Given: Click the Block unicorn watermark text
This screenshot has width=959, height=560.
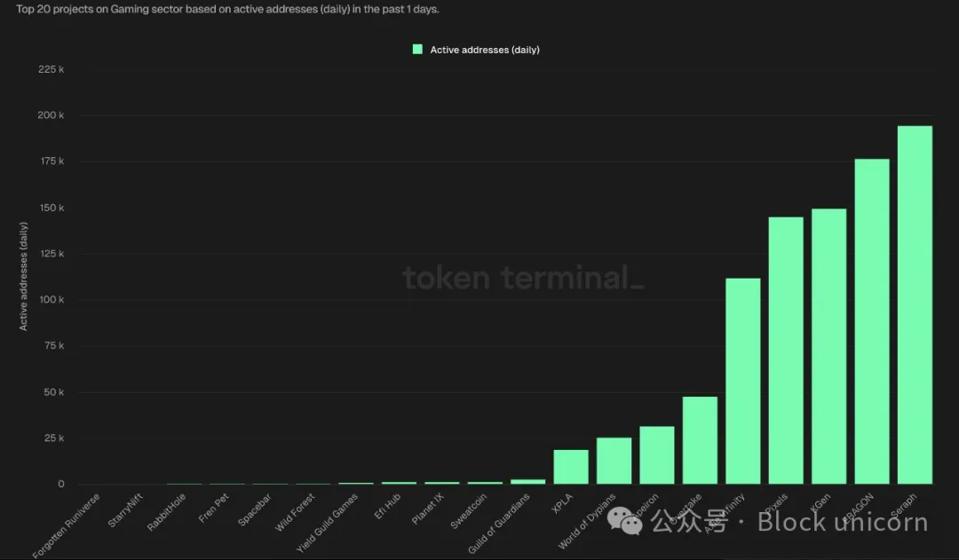Looking at the screenshot, I should click(842, 522).
